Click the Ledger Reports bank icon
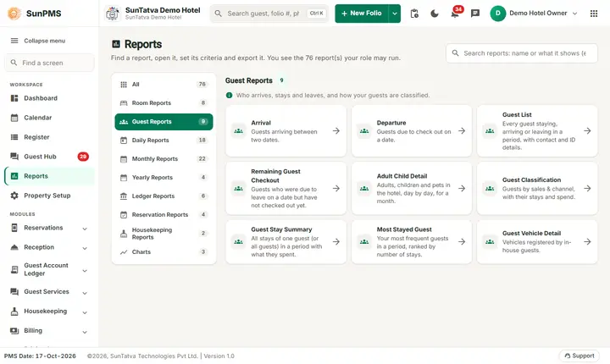The image size is (610, 364). (x=124, y=196)
